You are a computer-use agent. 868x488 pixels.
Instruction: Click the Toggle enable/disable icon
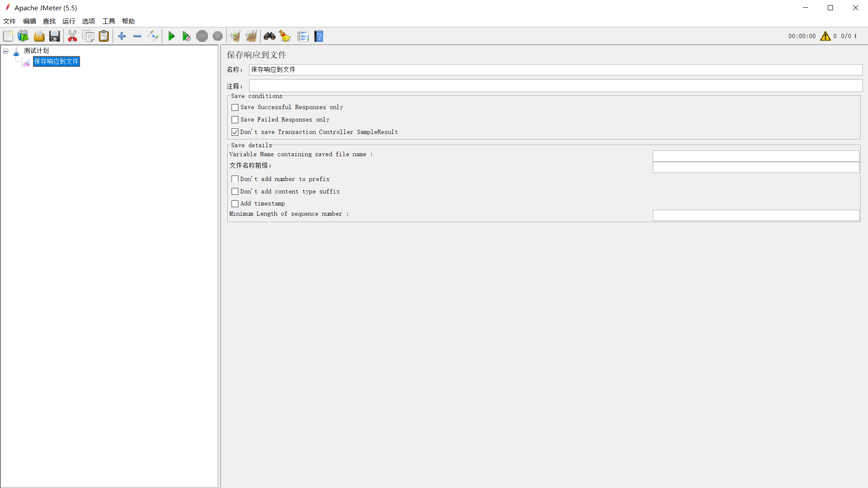[153, 36]
